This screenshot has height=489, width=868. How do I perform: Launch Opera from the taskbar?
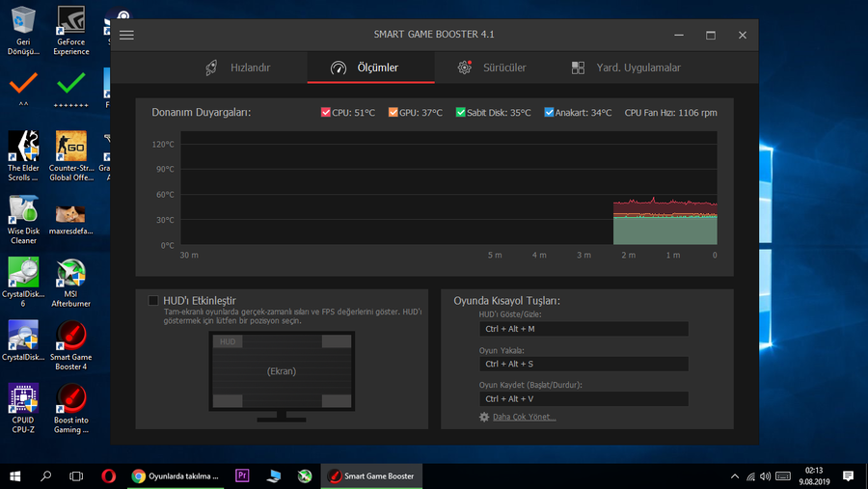pyautogui.click(x=108, y=476)
